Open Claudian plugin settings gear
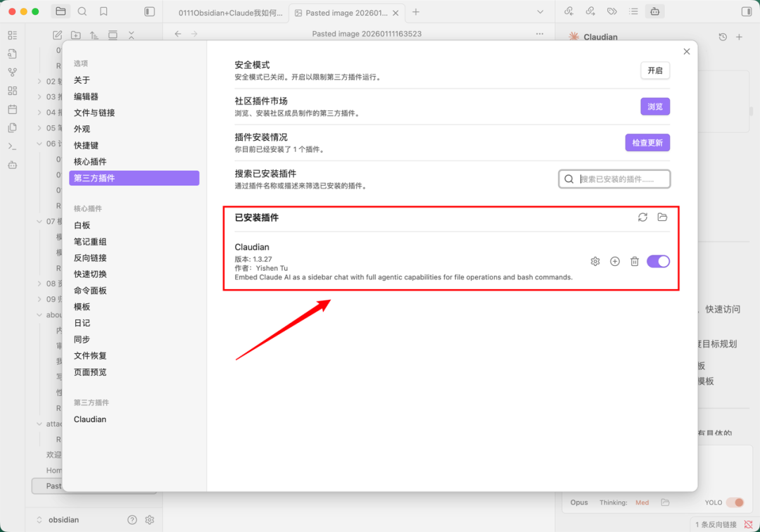The image size is (760, 532). click(x=595, y=261)
